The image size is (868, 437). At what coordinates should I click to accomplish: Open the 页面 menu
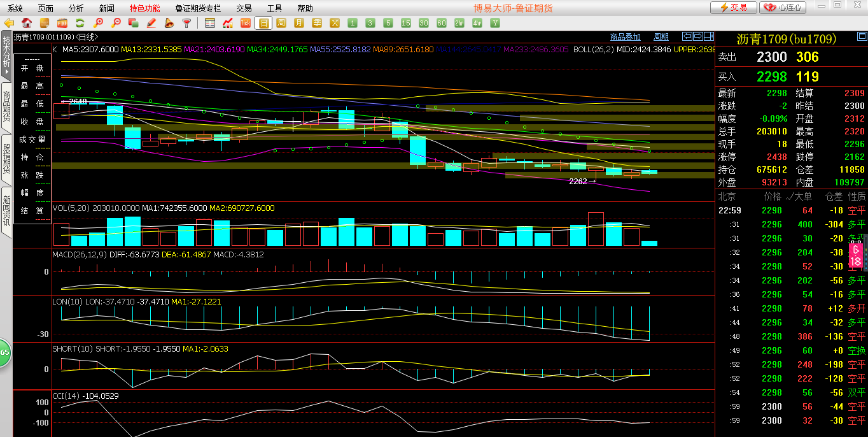tap(45, 8)
